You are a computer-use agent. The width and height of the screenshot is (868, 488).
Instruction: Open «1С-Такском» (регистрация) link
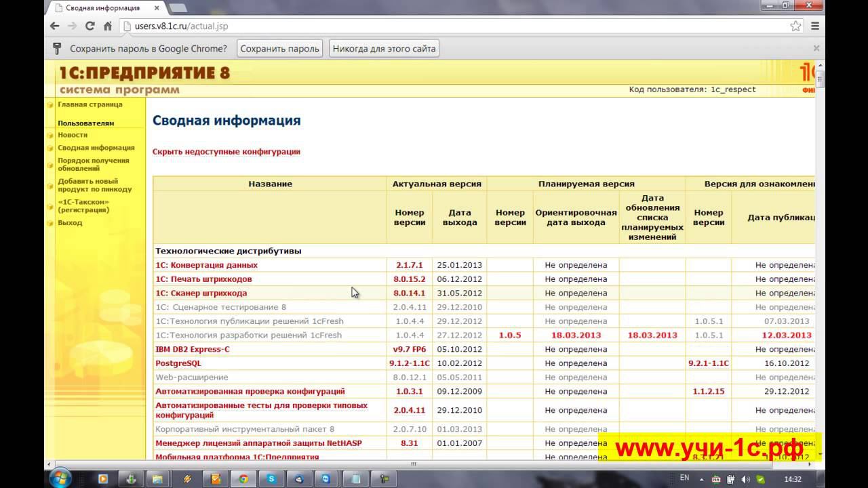(83, 205)
